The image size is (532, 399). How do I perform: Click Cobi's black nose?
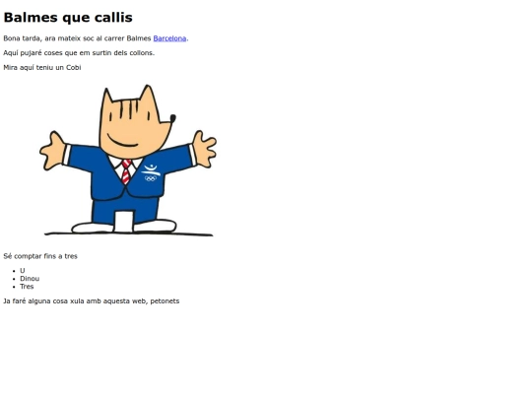(x=172, y=119)
